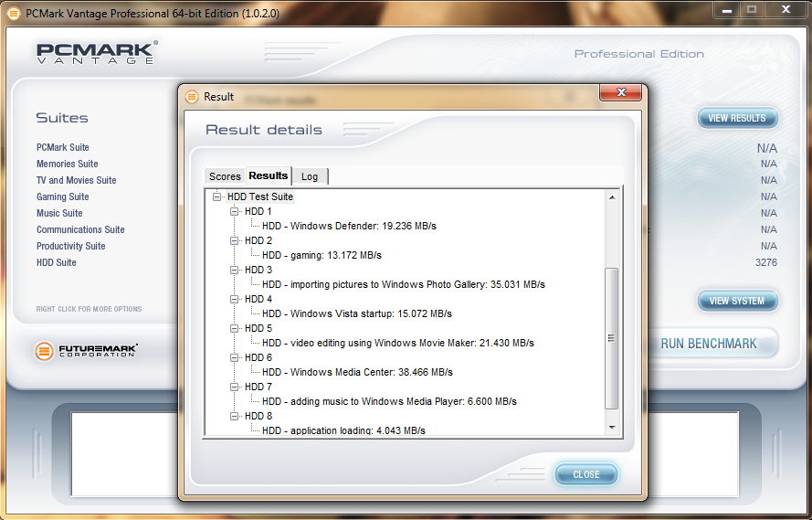The width and height of the screenshot is (812, 520).
Task: Collapse the HDD 4 node
Action: click(x=235, y=300)
